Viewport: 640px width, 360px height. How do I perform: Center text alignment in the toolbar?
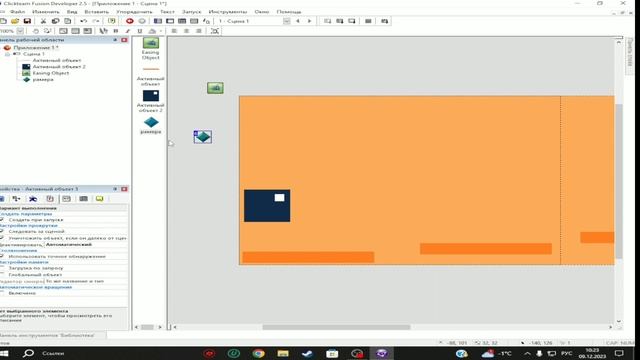tap(187, 31)
